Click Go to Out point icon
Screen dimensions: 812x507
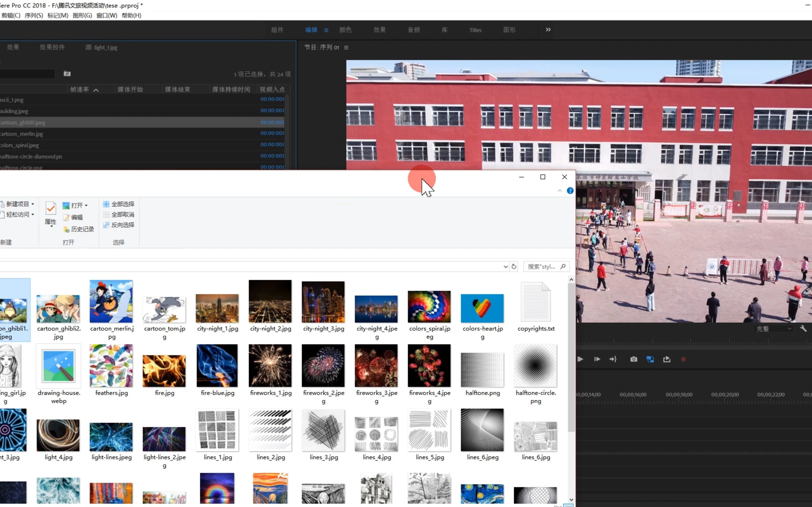click(613, 359)
